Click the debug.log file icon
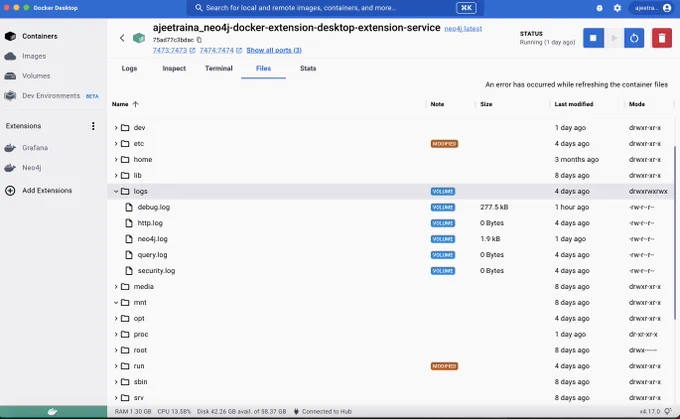This screenshot has height=419, width=680. [129, 207]
